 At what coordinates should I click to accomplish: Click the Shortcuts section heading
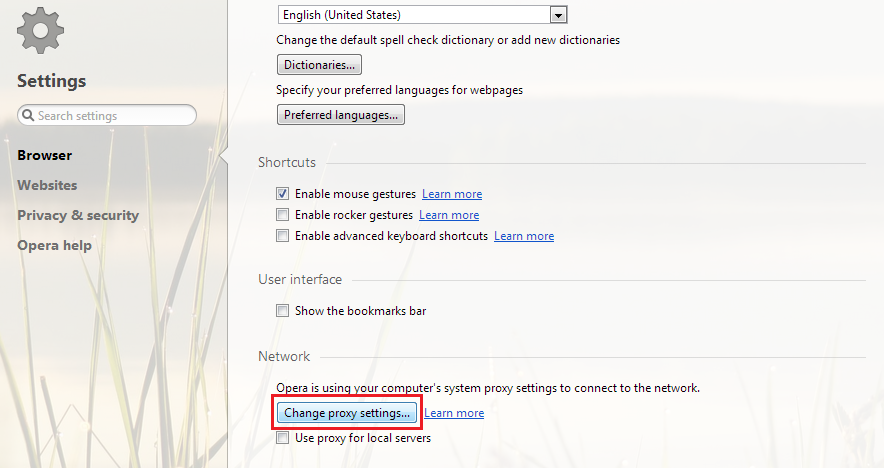(287, 162)
